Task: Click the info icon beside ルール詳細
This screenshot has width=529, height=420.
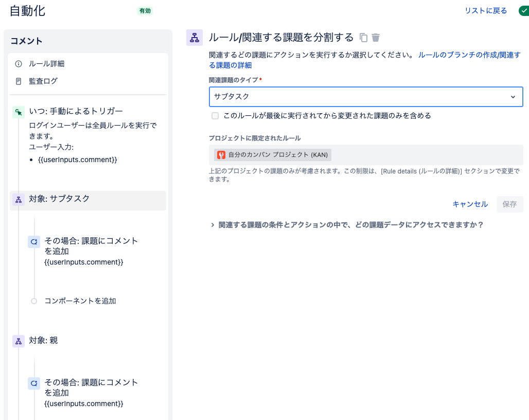Action: (x=19, y=64)
